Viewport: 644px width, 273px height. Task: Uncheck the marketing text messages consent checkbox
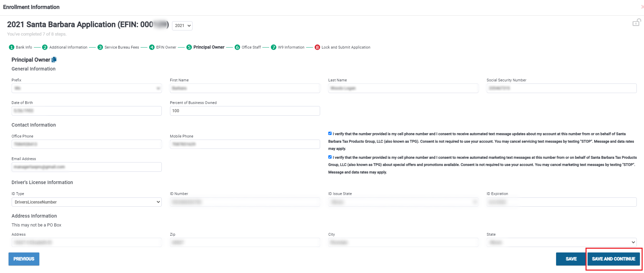pyautogui.click(x=330, y=157)
